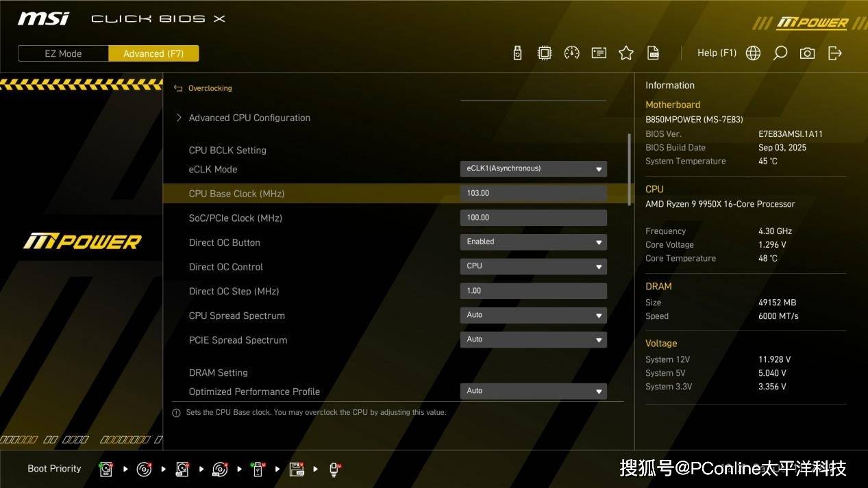Take a screenshot with the camera icon
Image resolution: width=868 pixels, height=488 pixels.
coord(808,53)
